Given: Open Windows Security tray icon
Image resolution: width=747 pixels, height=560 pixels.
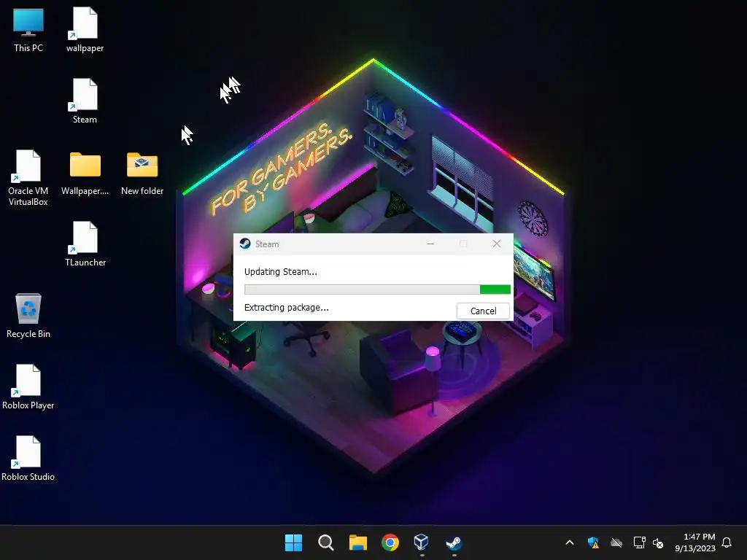Looking at the screenshot, I should pos(593,542).
